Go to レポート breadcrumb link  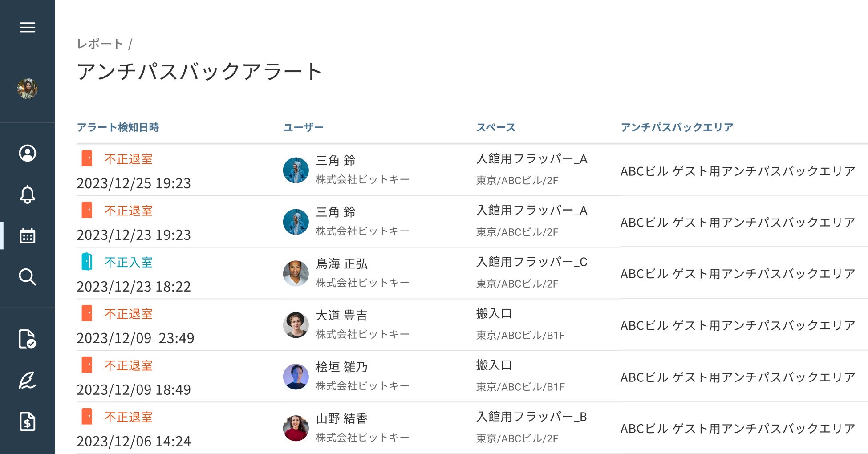[100, 44]
